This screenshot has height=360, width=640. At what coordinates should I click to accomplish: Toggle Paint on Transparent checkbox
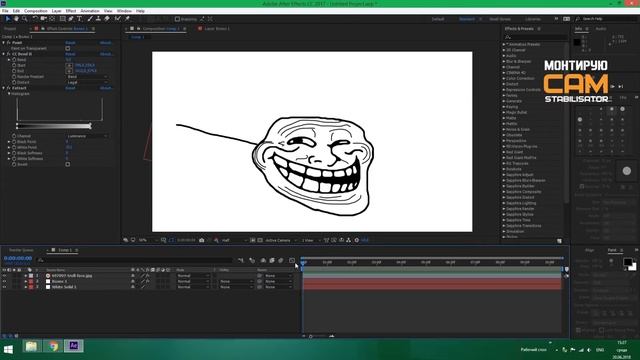(x=68, y=48)
